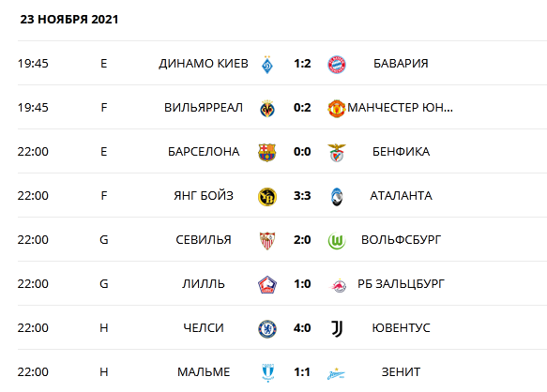Open the 3:3 Young Boys–Atalanta score
This screenshot has height=392, width=547.
coord(302,196)
